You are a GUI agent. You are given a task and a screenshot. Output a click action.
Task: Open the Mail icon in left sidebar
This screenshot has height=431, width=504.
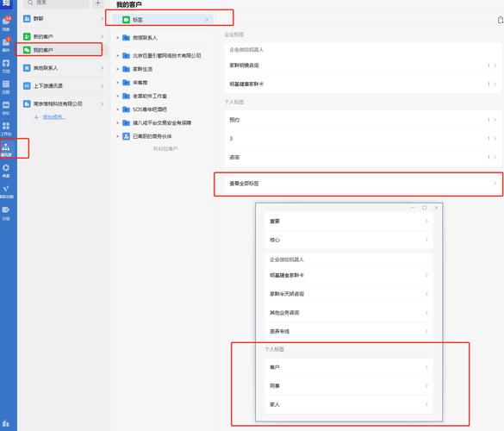click(6, 44)
